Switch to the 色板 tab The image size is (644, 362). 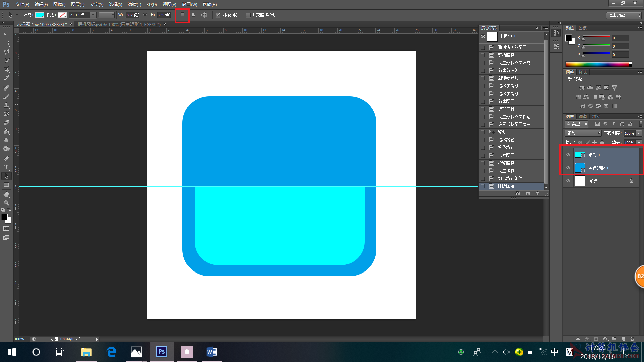coord(583,28)
